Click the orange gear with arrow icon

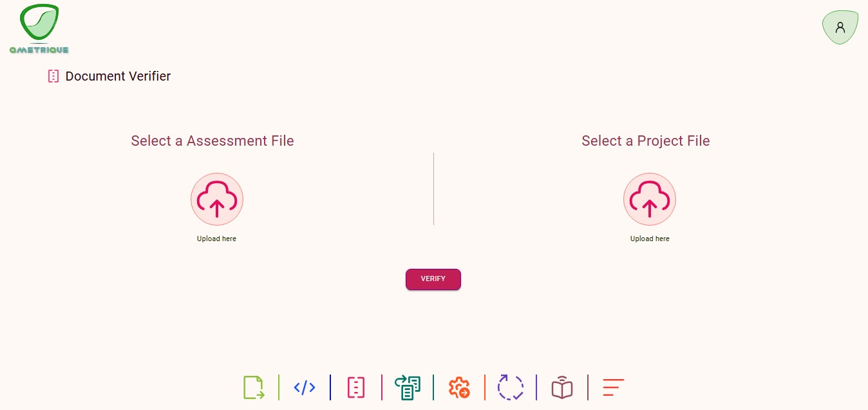point(459,387)
